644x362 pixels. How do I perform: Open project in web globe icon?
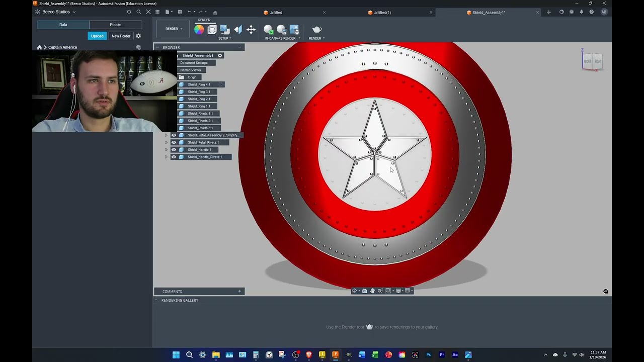pos(138,47)
